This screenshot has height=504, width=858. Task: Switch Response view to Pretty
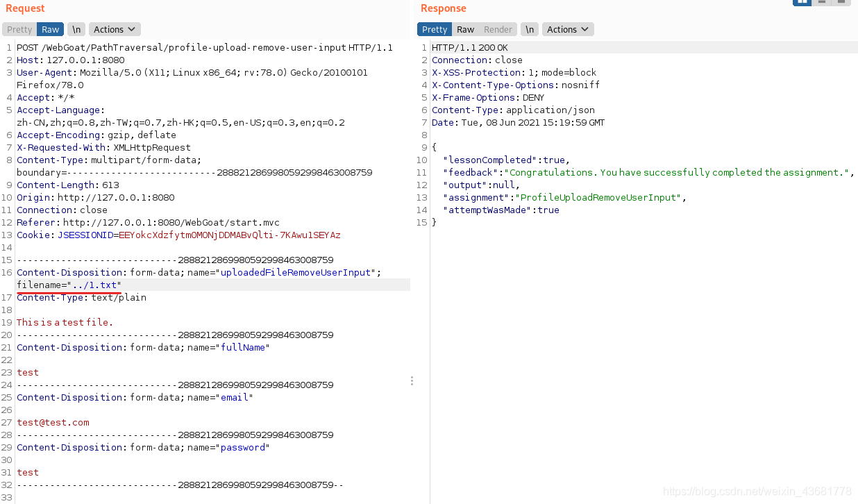click(x=435, y=29)
